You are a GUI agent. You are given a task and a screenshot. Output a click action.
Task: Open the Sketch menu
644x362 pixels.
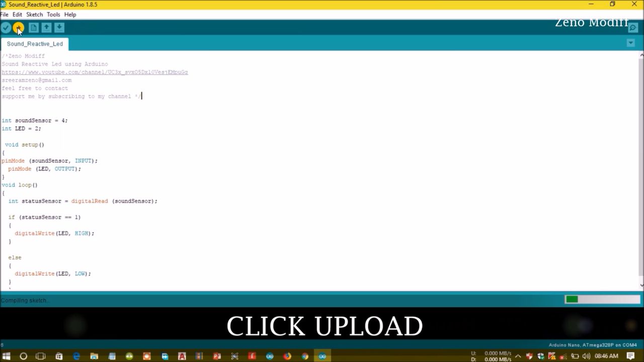click(x=34, y=15)
